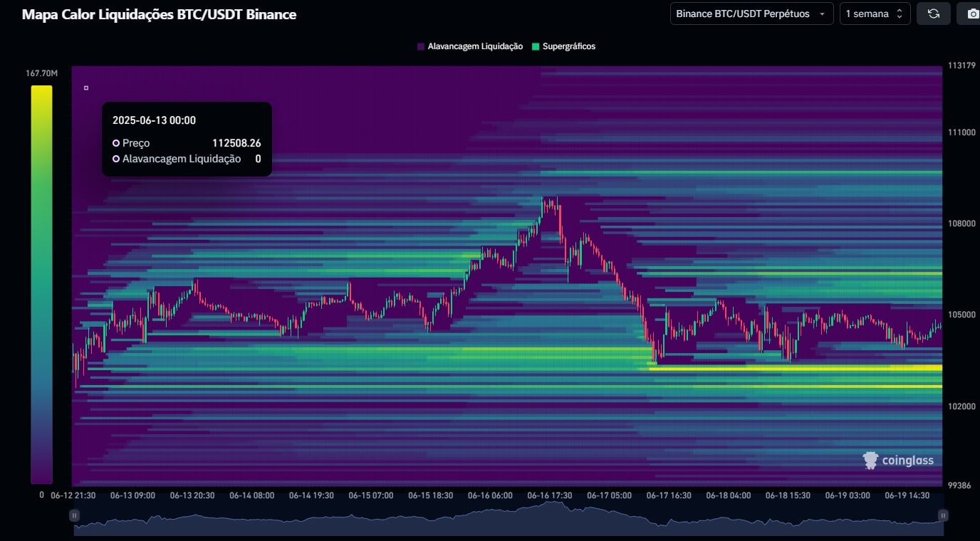Click the 99386 price axis label
The width and height of the screenshot is (980, 541).
coord(959,485)
